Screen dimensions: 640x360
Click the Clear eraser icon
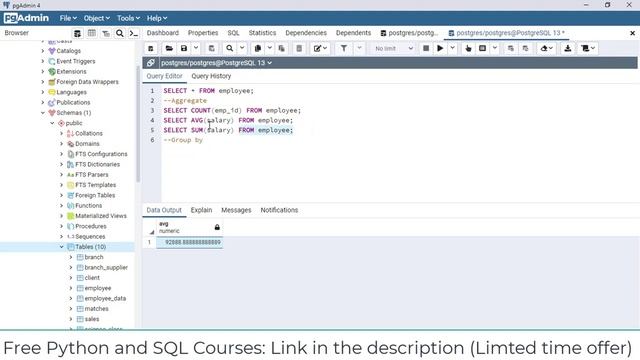[546, 48]
